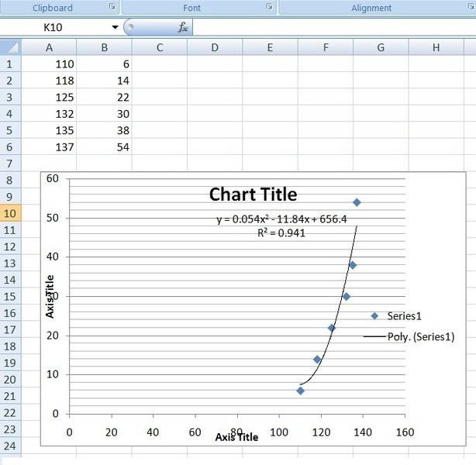Select the vertical Axis Title
Viewport: 476px width, 465px height.
[50, 296]
